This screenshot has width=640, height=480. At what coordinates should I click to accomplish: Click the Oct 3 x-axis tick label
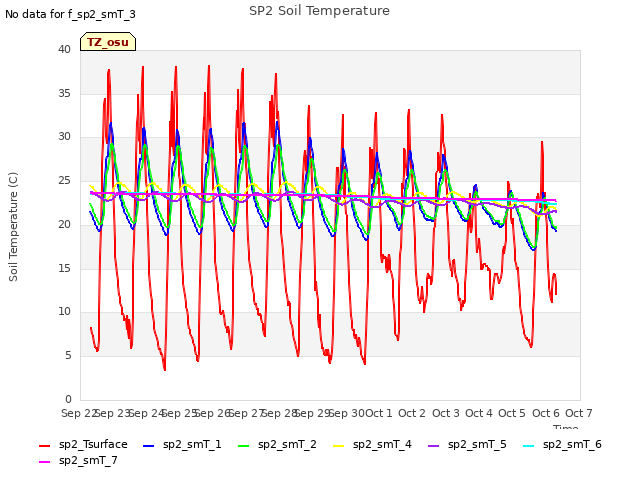446,413
